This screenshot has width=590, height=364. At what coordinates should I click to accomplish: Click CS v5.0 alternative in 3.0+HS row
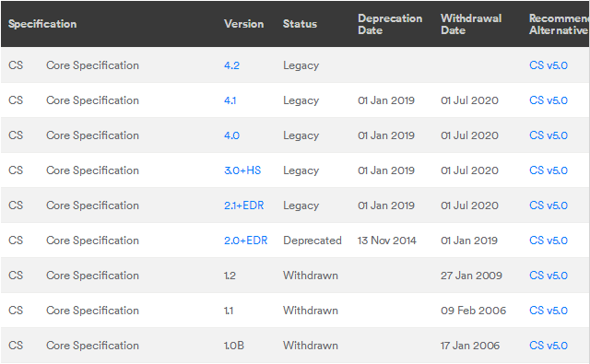point(549,170)
